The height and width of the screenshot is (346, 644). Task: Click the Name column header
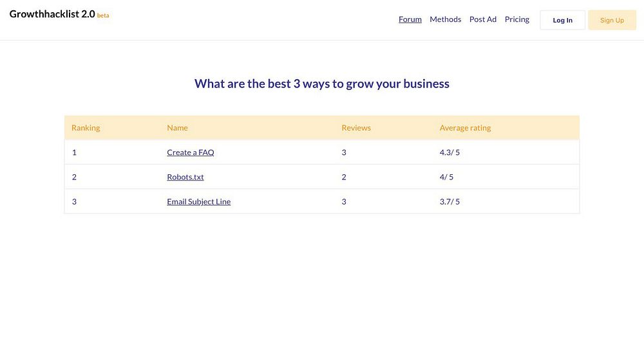[177, 127]
